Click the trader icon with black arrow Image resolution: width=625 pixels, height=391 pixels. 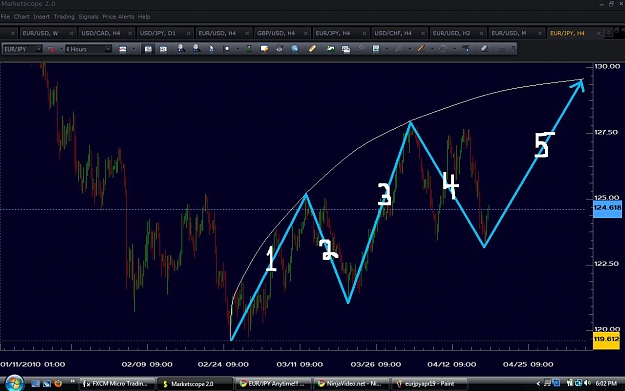click(181, 49)
